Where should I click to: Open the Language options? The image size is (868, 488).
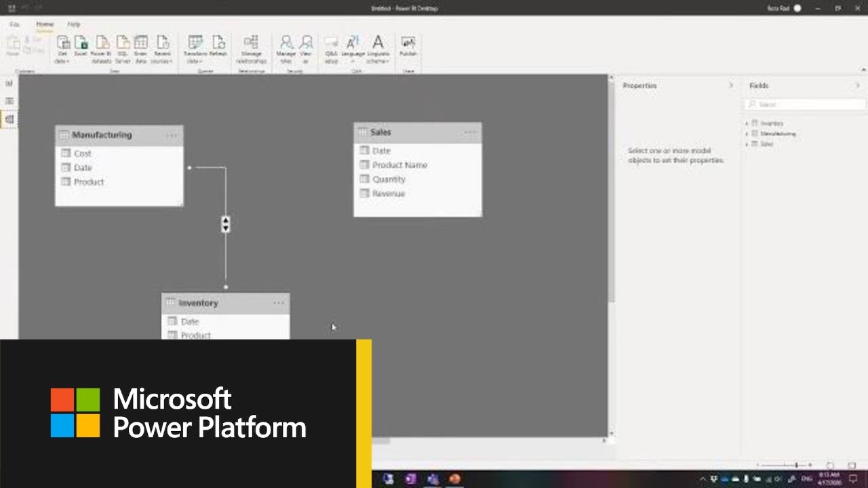click(353, 49)
